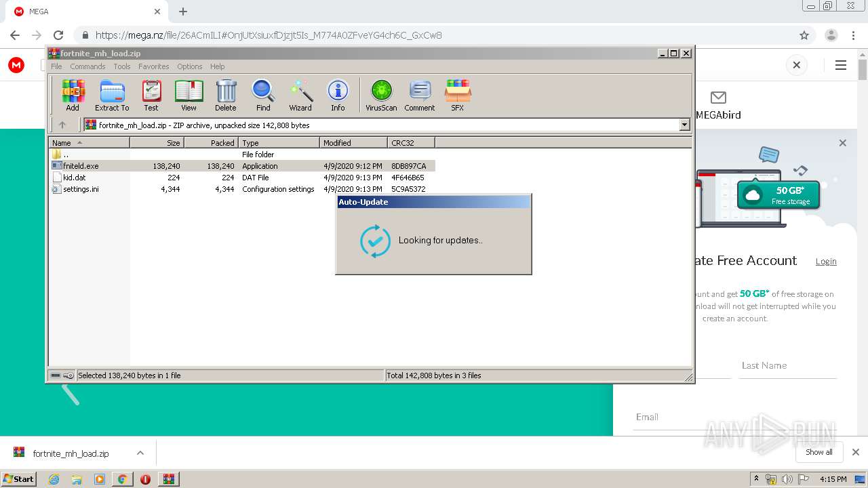This screenshot has width=868, height=488.
Task: Open the Tools menu
Action: point(122,66)
